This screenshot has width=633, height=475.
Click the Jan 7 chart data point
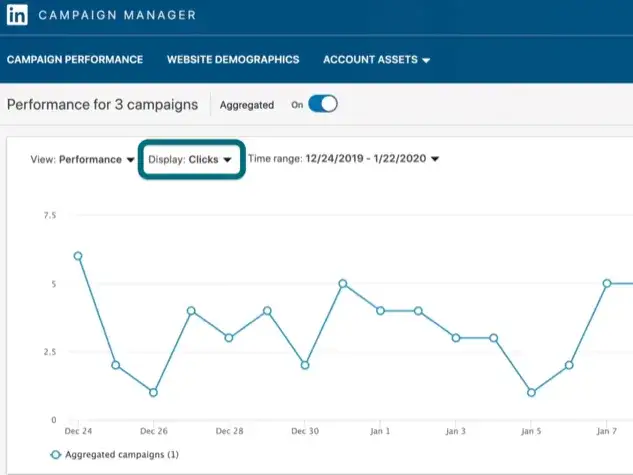[x=607, y=284]
